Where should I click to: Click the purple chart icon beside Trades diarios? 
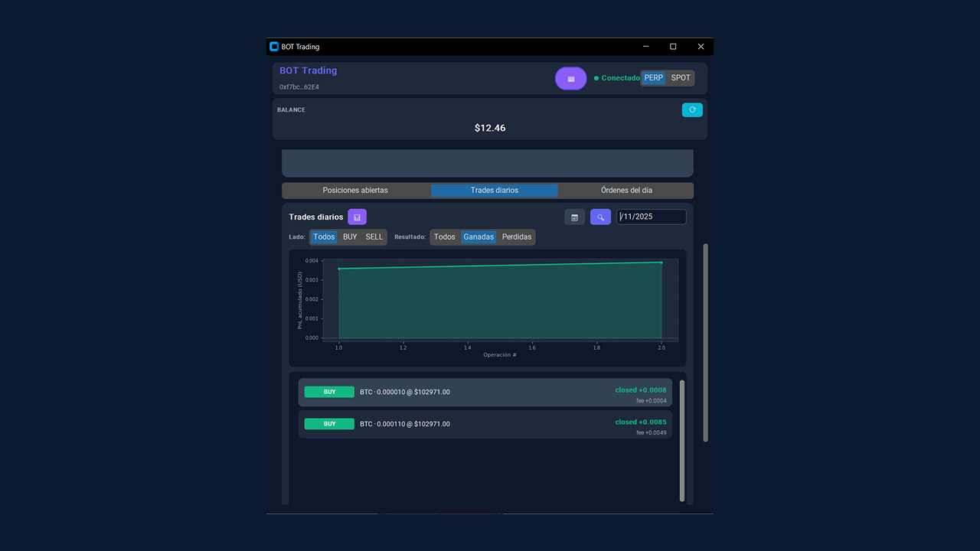point(357,217)
